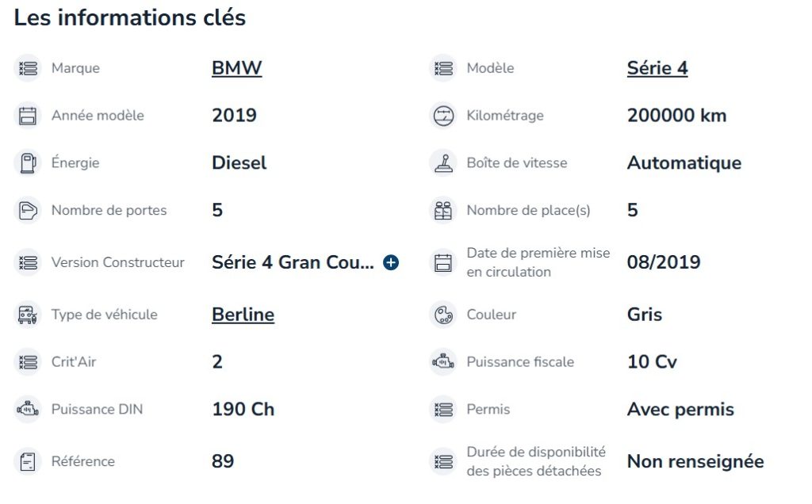Select the 200000 km mileage value
812x504 pixels.
point(676,116)
